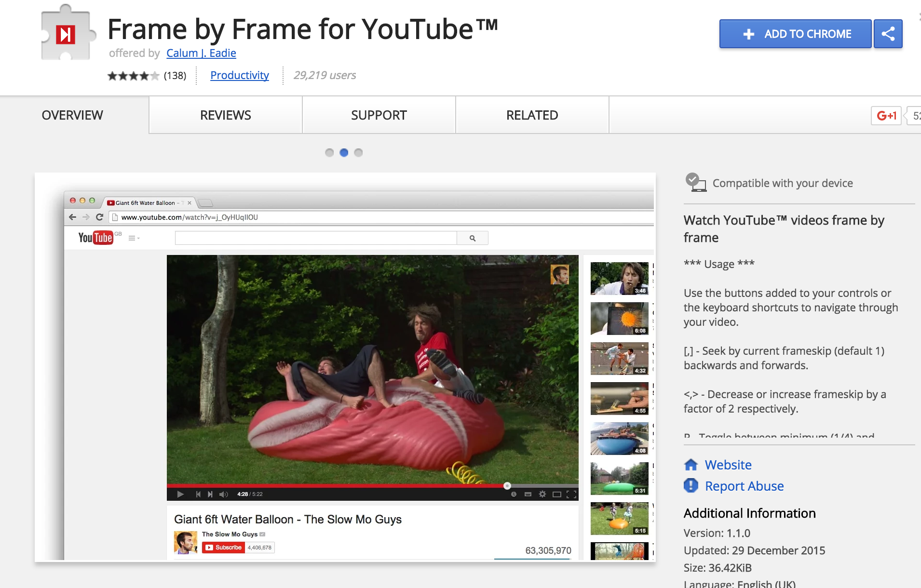Open the 6:08 related video thumbnail
The image size is (921, 588).
click(x=620, y=319)
